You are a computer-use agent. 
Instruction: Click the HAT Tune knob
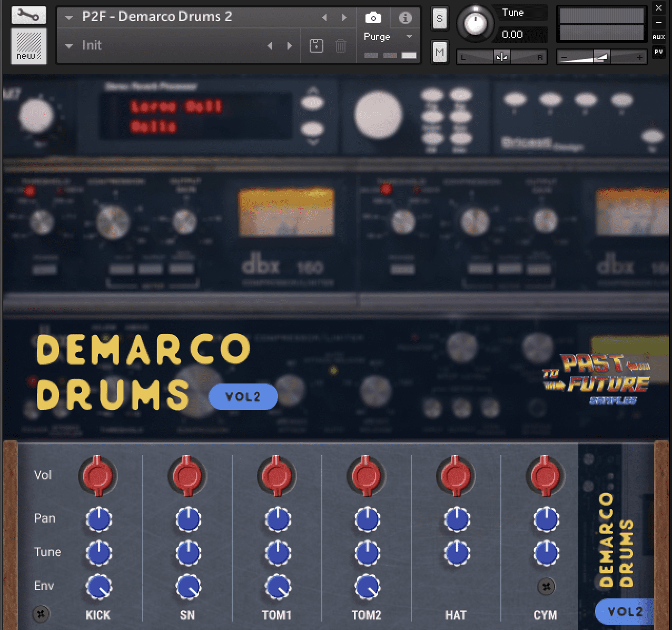click(x=457, y=553)
